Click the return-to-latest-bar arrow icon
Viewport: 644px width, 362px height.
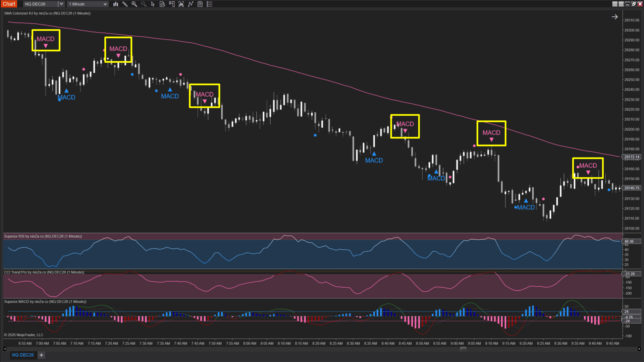pos(614,17)
